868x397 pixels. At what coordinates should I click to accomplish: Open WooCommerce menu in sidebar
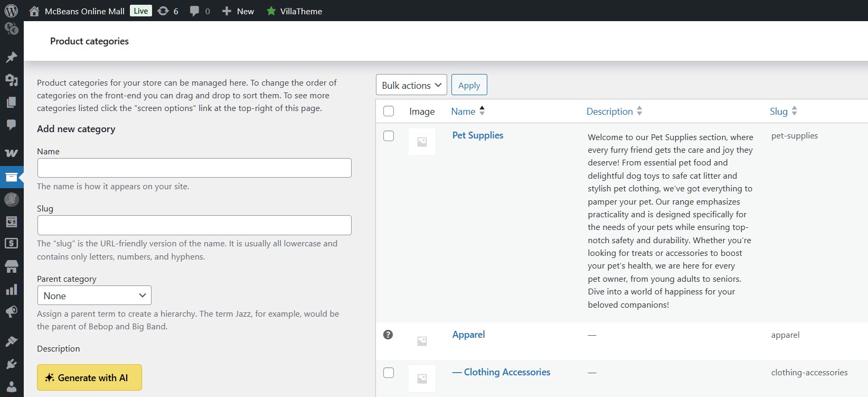(11, 153)
